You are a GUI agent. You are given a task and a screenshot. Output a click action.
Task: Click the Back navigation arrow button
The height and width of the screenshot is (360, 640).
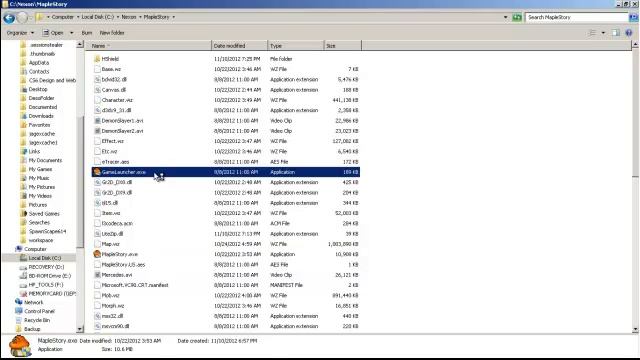pyautogui.click(x=9, y=18)
